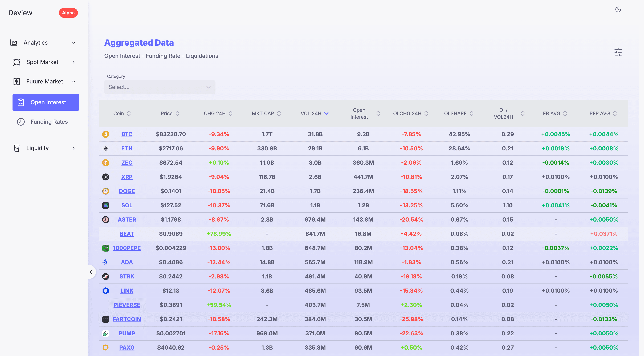Click the Dogecoin coin logo
Screen dimensions: 644x356
pos(106,191)
